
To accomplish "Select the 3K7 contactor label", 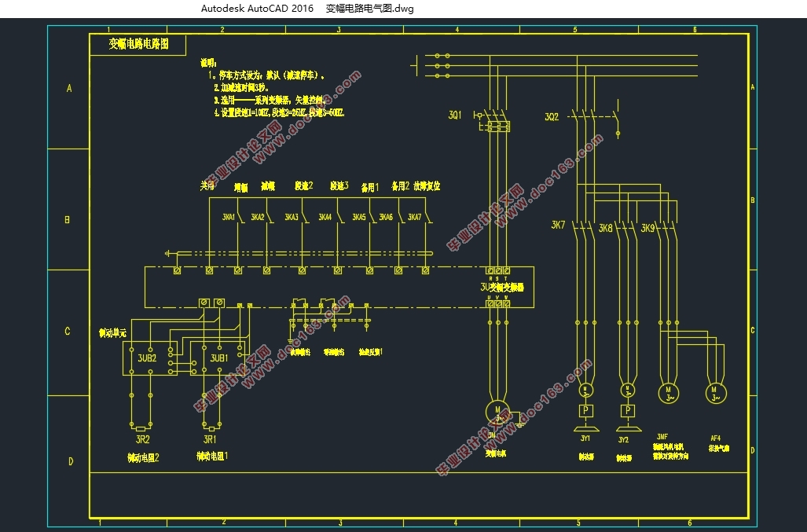I will (558, 225).
